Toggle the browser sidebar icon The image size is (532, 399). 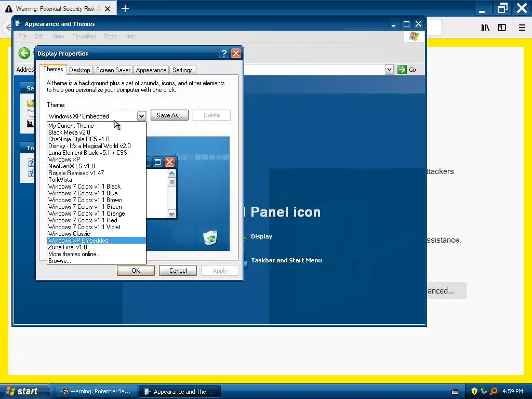click(502, 28)
